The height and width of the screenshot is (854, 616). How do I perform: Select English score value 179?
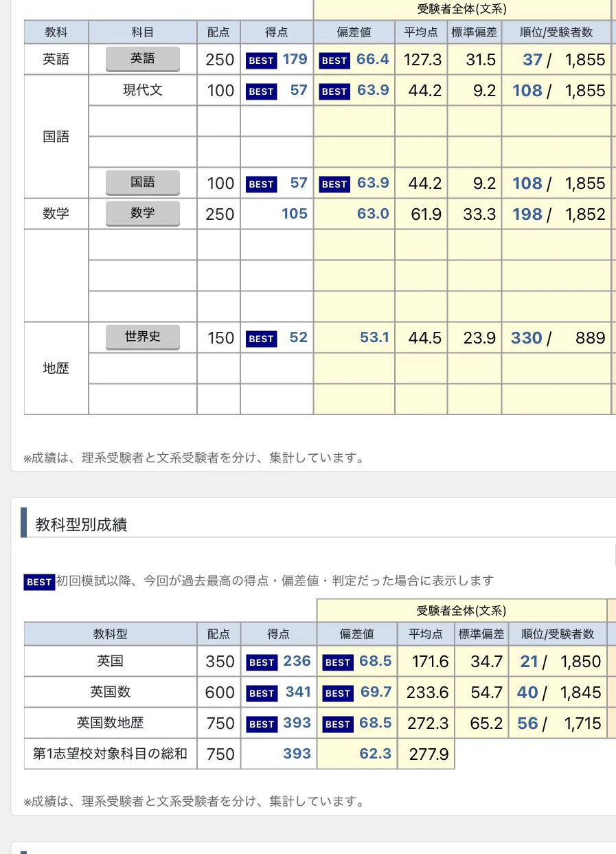coord(295,59)
